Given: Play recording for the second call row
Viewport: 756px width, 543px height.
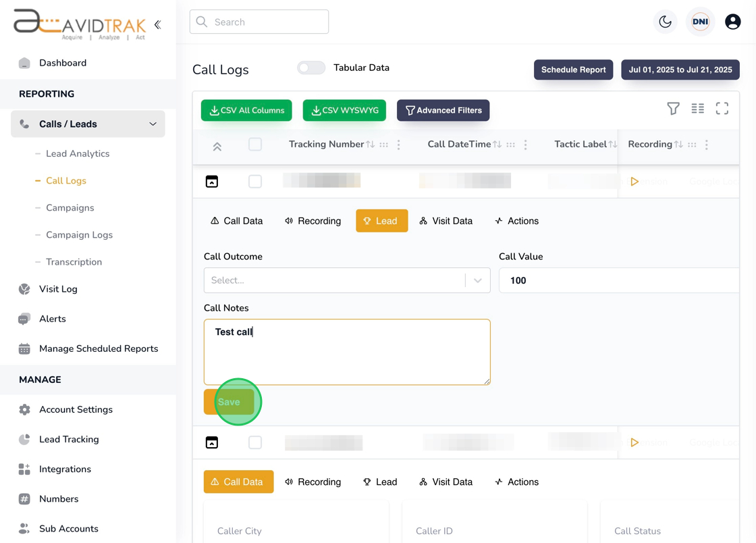Looking at the screenshot, I should 634,442.
